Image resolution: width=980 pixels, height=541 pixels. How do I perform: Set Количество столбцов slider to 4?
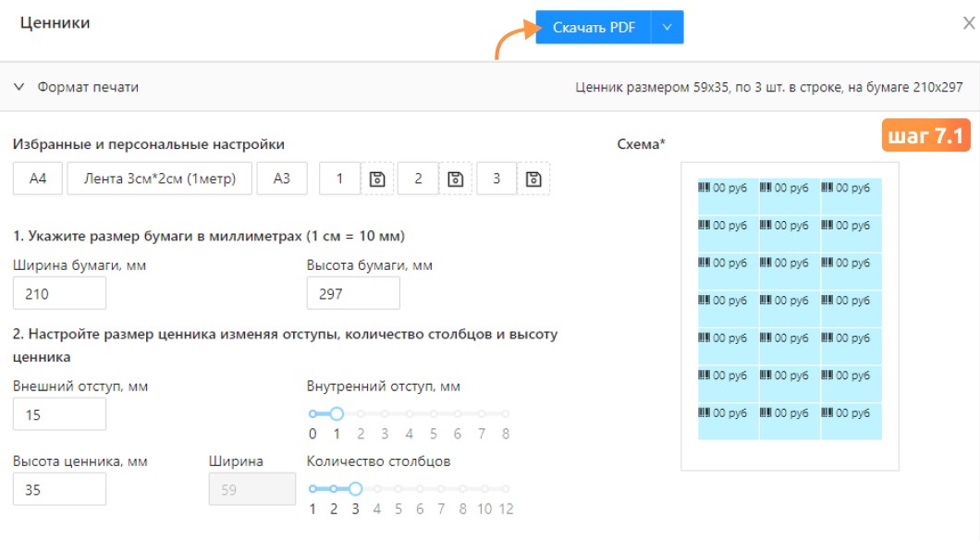tap(377, 489)
